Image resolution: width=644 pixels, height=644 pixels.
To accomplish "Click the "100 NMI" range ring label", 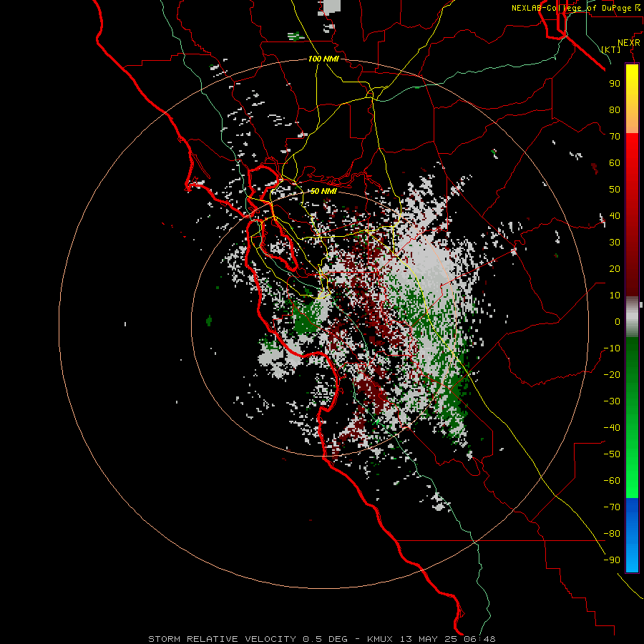I will [323, 59].
